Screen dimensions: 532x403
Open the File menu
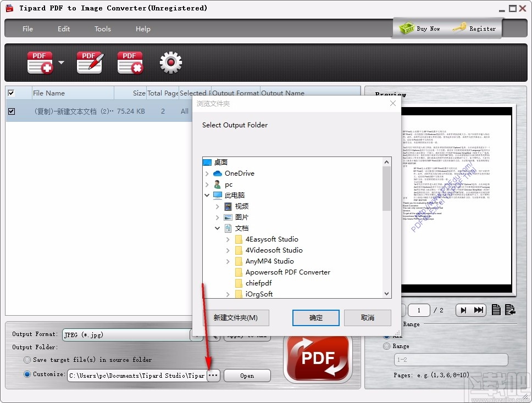27,29
